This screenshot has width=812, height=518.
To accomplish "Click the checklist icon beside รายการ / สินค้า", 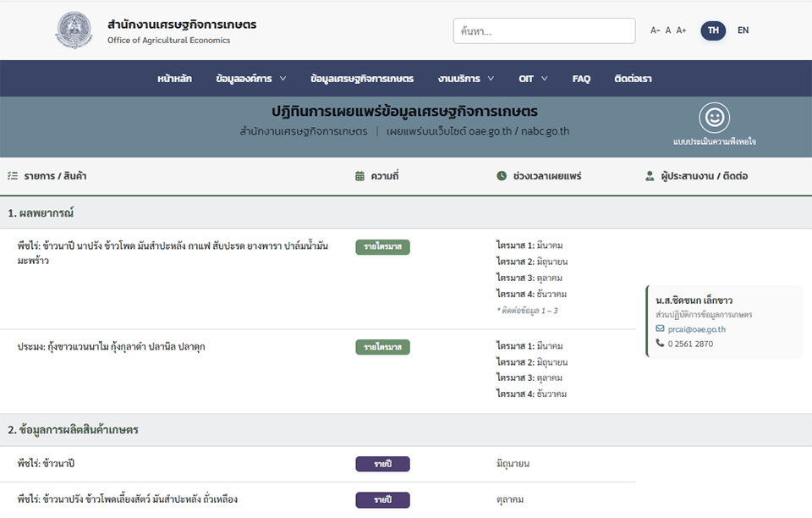I will (13, 176).
